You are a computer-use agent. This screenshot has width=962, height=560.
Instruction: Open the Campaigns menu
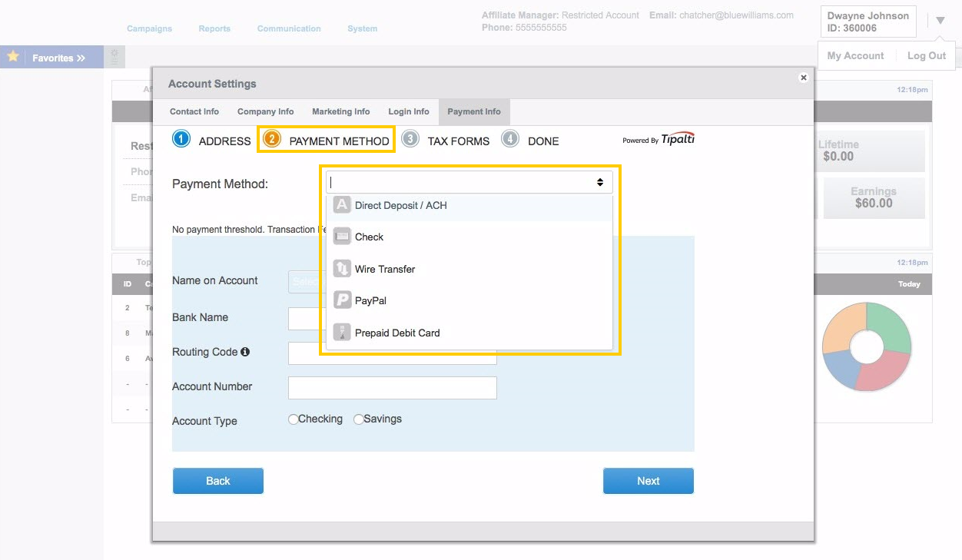point(149,28)
